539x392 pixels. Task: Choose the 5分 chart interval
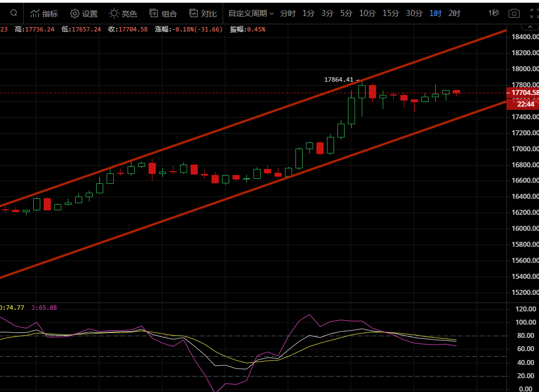(346, 13)
